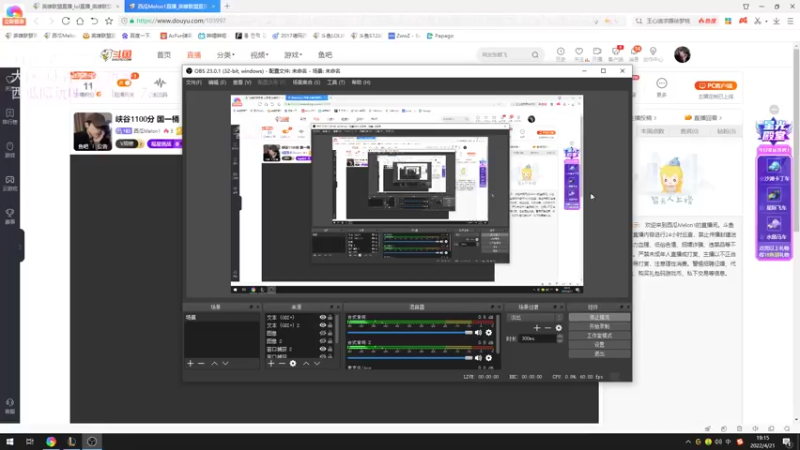
Task: Mute the second mixer channel speaker icon
Action: 478,358
